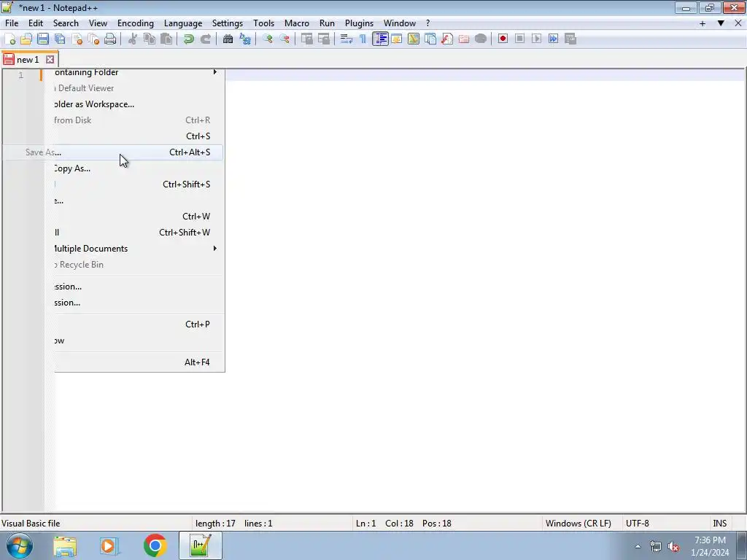Click the UTF-8 encoding status bar entry
The image size is (747, 560).
click(x=638, y=524)
